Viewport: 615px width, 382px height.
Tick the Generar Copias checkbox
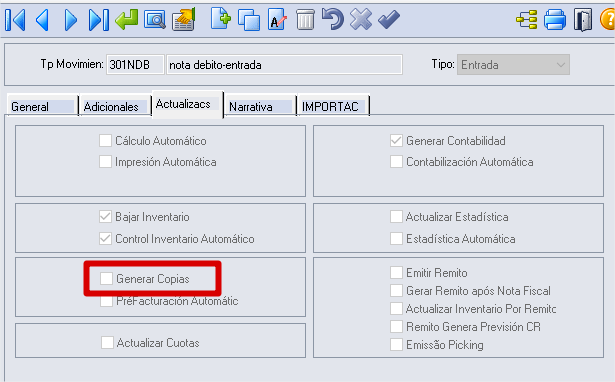106,278
